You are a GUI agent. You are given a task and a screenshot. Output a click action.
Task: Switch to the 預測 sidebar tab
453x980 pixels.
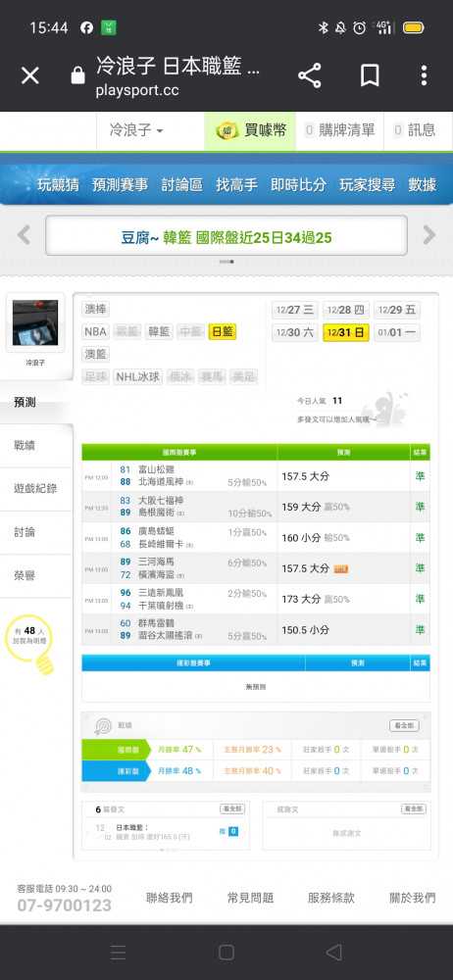click(x=35, y=402)
